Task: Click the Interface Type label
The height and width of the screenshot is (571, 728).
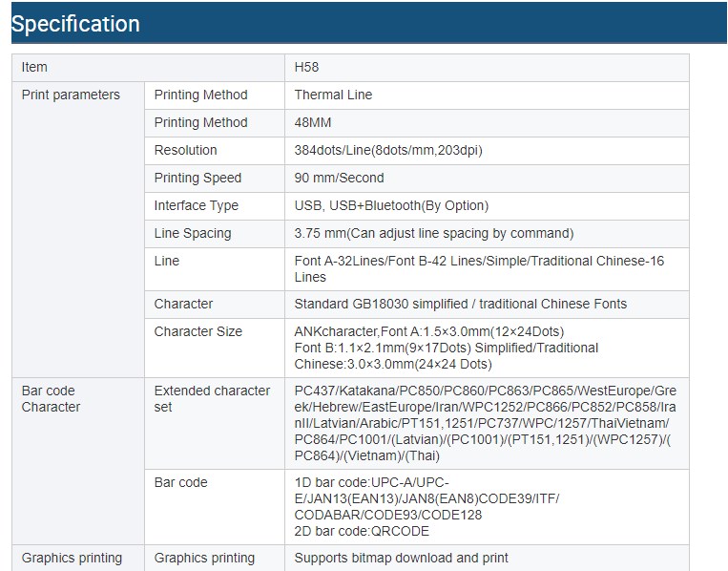Action: coord(196,205)
